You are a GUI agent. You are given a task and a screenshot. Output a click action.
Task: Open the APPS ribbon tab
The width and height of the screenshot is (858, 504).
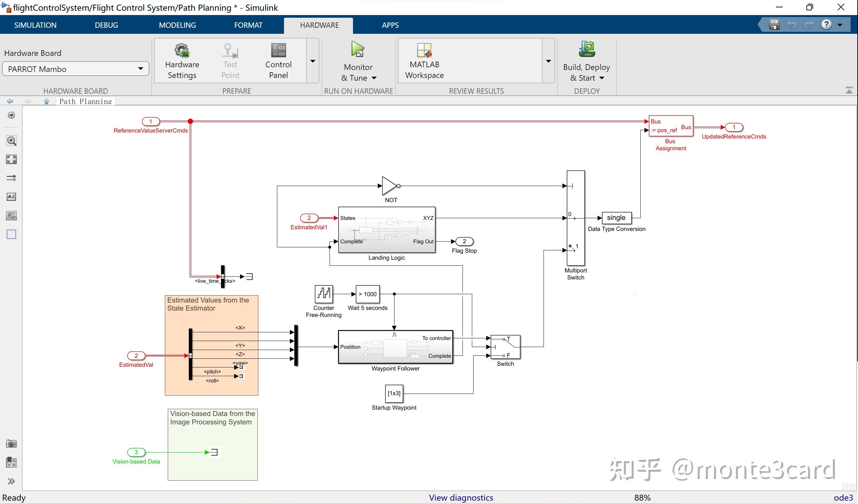[x=390, y=25]
